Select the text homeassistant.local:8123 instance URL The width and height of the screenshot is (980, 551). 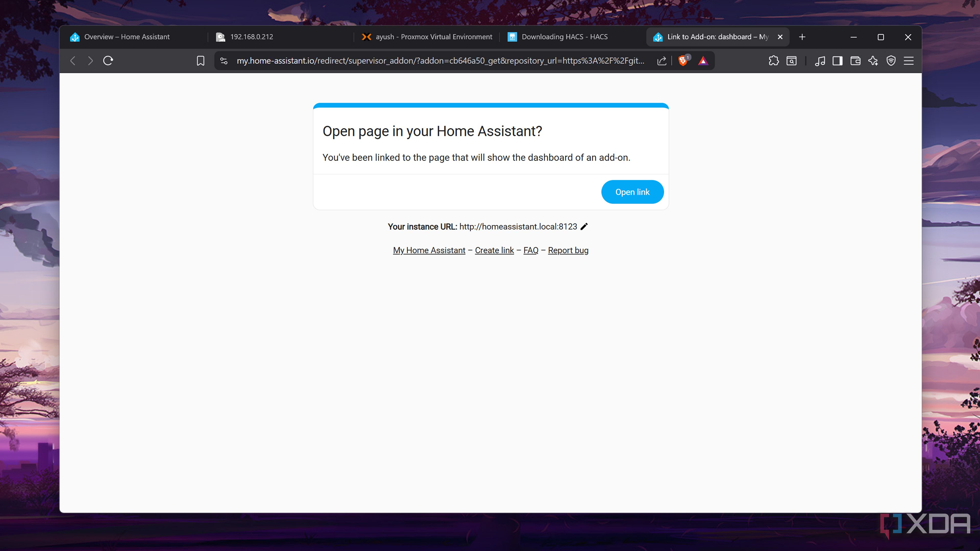tap(518, 227)
